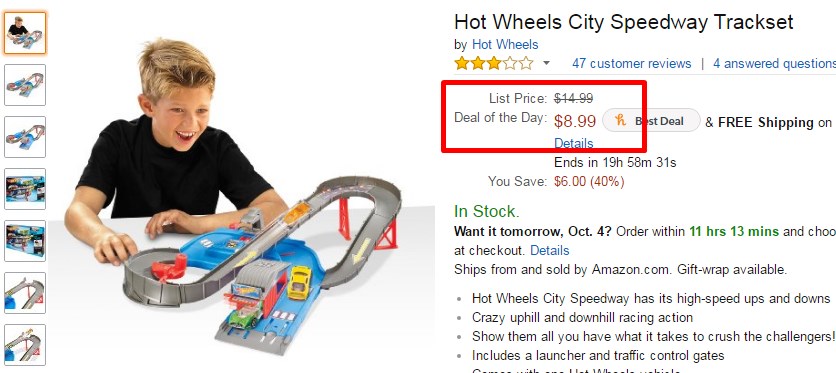Select the fifth thumbnail showing box back

[25, 241]
